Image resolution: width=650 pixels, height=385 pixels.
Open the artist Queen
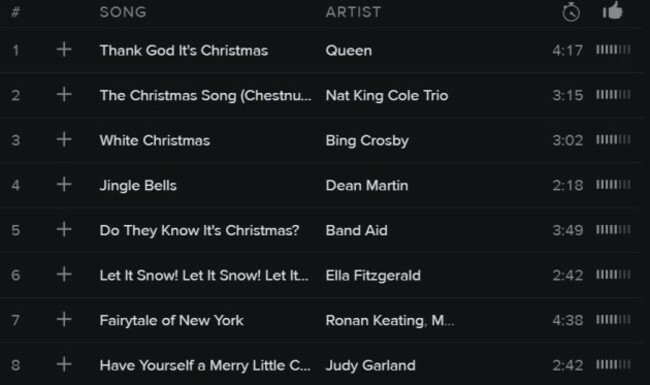point(349,51)
